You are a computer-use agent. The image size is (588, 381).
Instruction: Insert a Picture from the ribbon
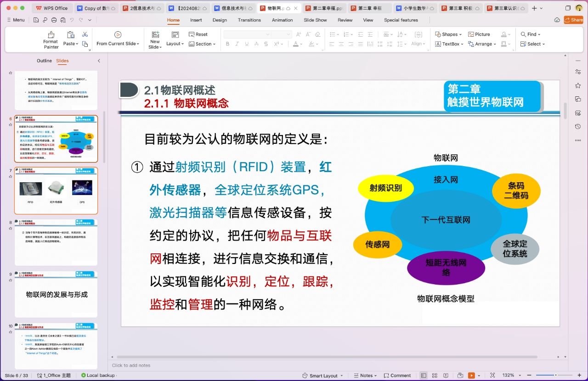(x=479, y=34)
